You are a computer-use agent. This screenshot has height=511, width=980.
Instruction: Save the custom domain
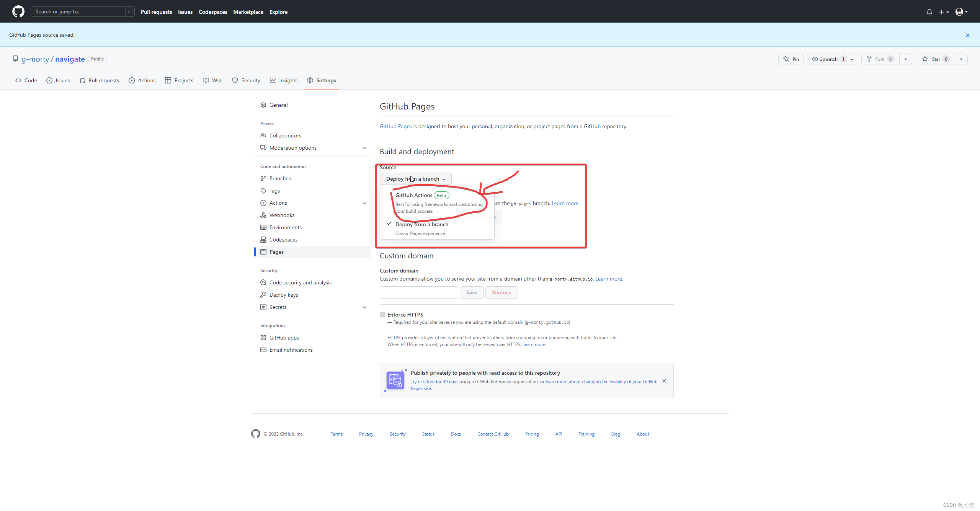coord(472,292)
